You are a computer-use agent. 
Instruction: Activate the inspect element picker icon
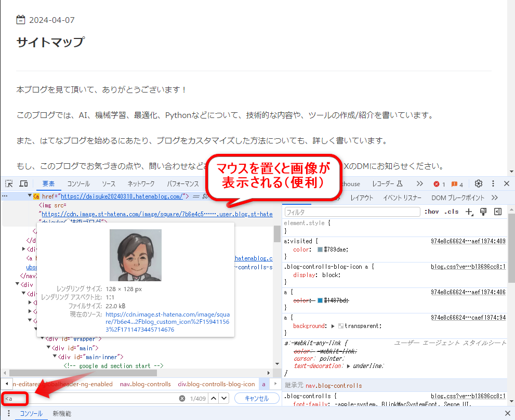click(9, 183)
